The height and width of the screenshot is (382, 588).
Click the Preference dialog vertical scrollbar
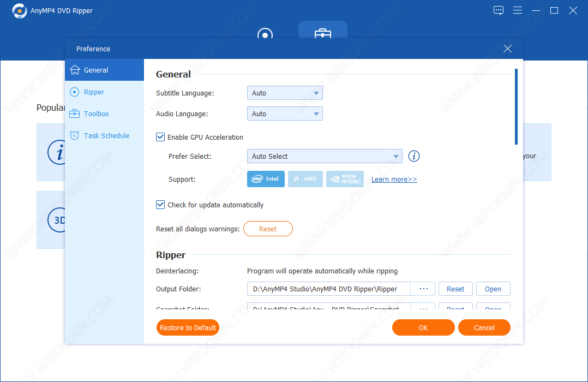point(517,106)
